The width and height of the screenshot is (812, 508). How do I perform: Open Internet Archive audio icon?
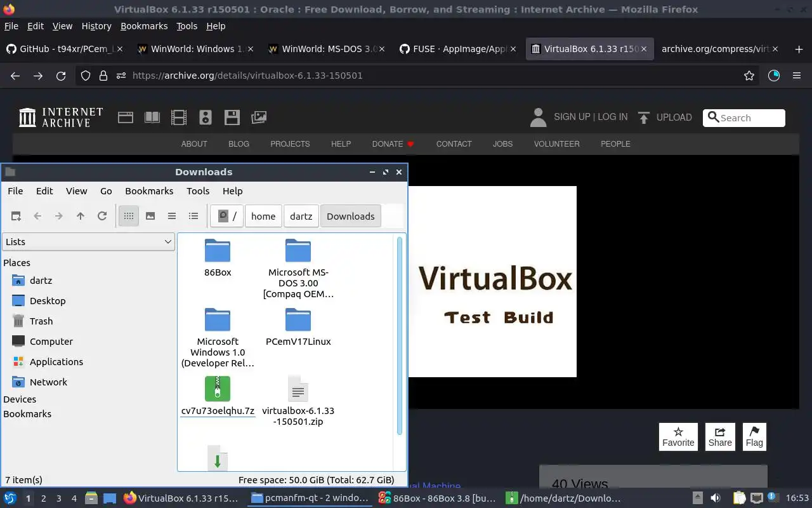tap(205, 117)
